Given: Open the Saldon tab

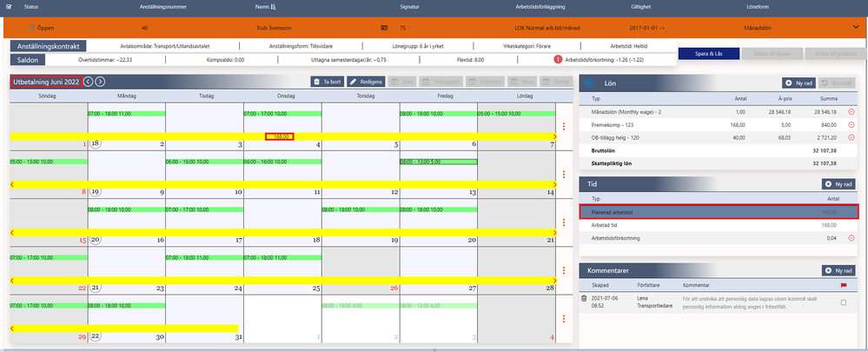Looking at the screenshot, I should [x=28, y=59].
